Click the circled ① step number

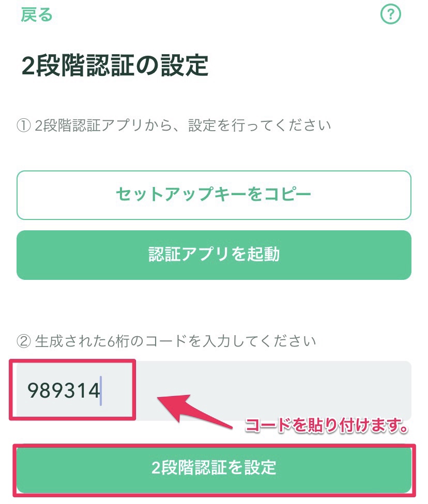coord(23,125)
